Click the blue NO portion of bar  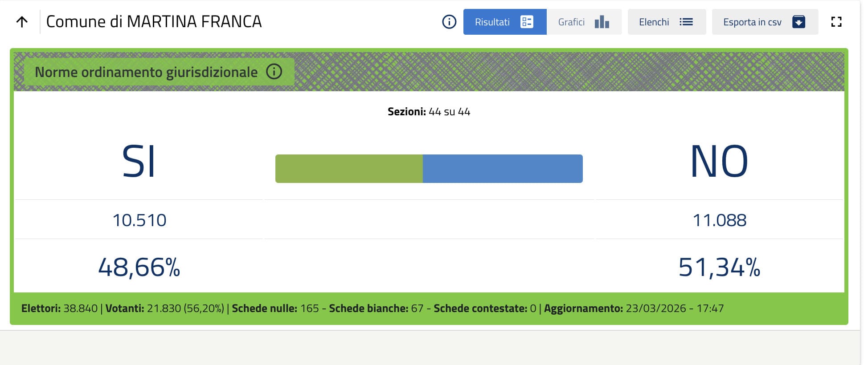[x=503, y=169]
